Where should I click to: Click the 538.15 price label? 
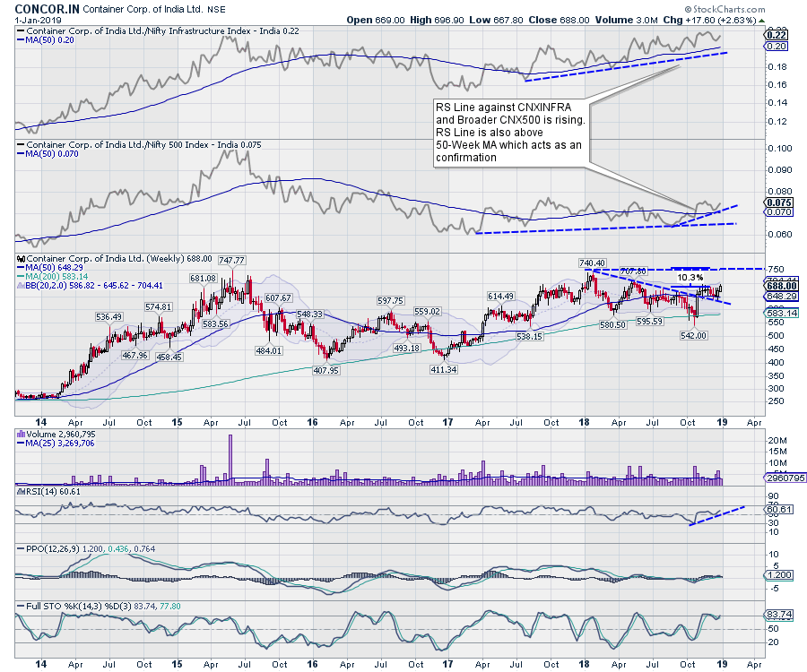point(529,337)
